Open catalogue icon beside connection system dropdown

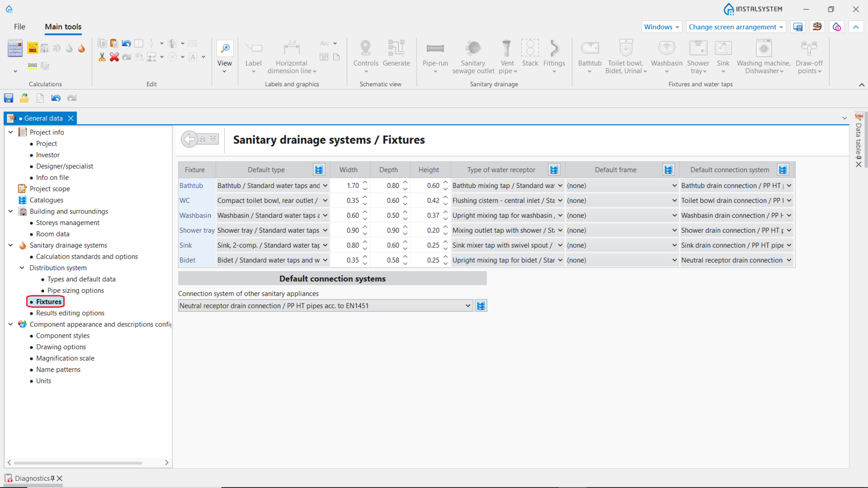tap(481, 306)
